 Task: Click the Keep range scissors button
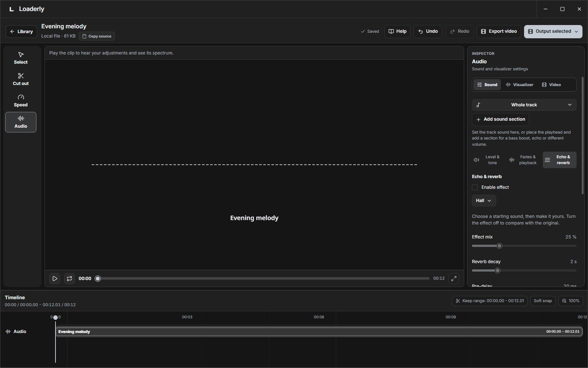point(490,301)
